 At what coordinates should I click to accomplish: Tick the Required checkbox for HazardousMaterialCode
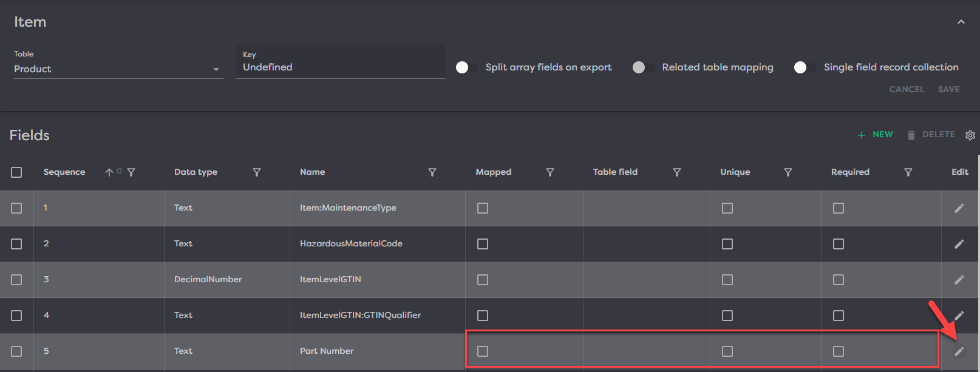[839, 244]
